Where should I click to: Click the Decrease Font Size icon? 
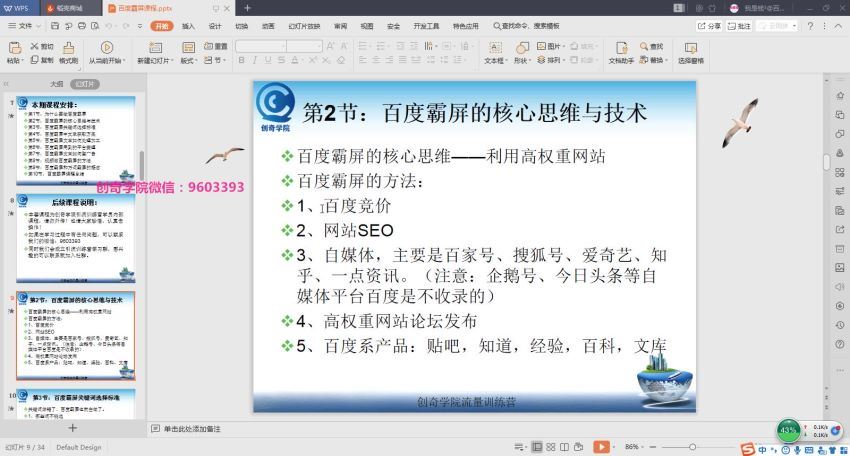pos(344,47)
